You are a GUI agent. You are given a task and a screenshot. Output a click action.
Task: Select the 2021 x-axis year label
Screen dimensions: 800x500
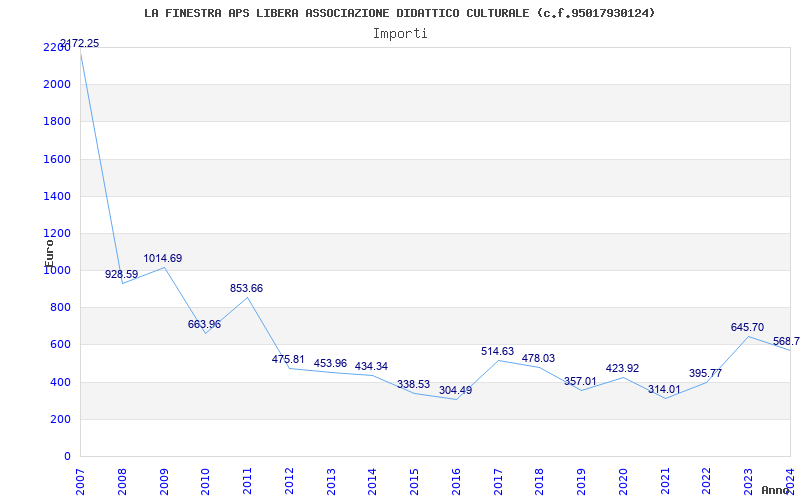[x=665, y=482]
